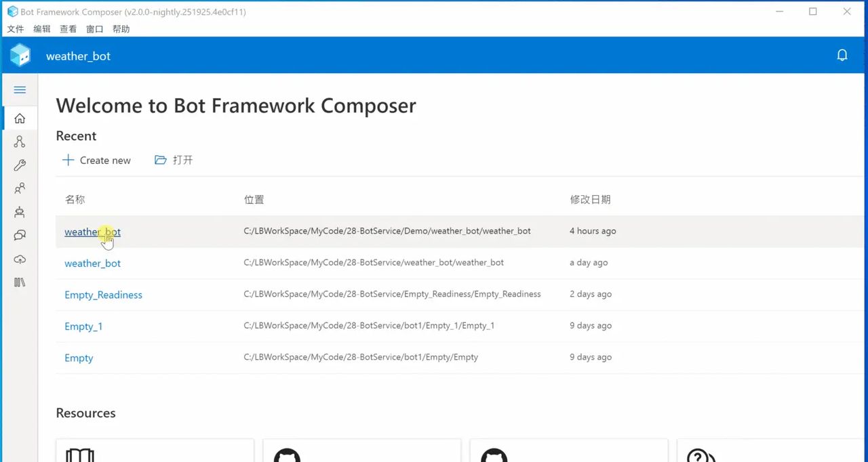Viewport: 868px width, 462px height.
Task: Open the Empty_1 bot project
Action: point(83,327)
